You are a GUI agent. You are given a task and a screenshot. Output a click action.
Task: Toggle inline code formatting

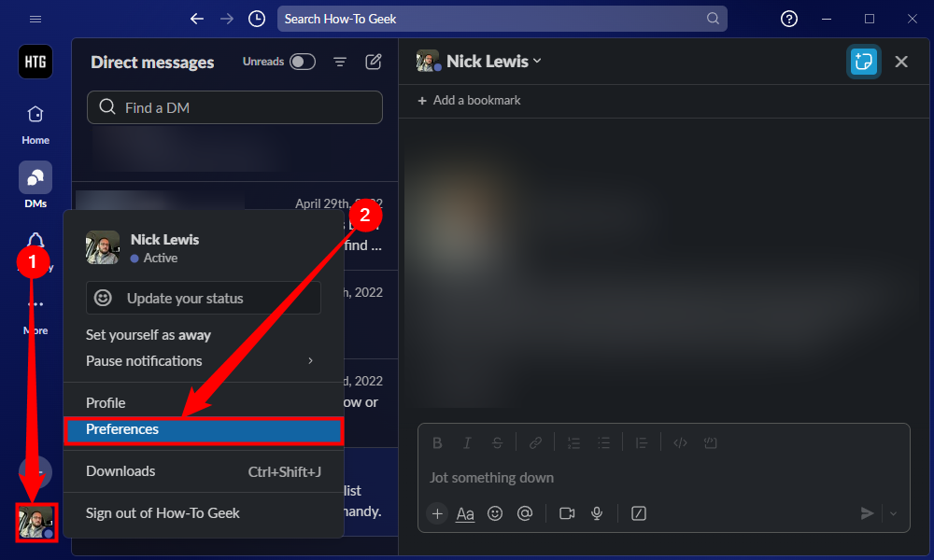[x=680, y=442]
